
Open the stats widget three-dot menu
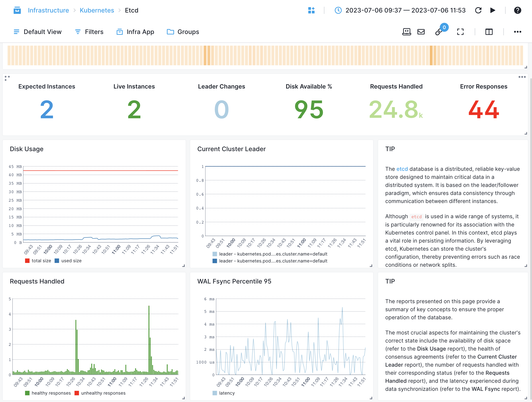click(522, 77)
